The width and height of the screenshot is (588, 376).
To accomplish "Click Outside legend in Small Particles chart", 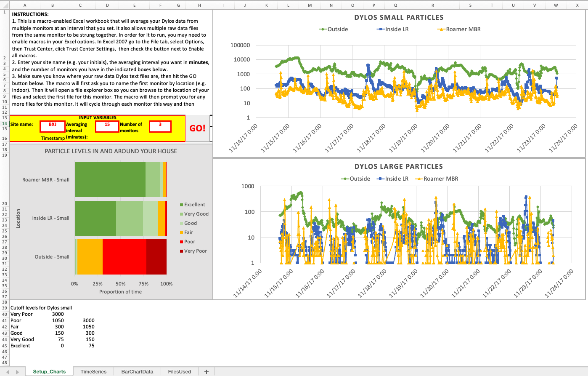I will click(333, 29).
